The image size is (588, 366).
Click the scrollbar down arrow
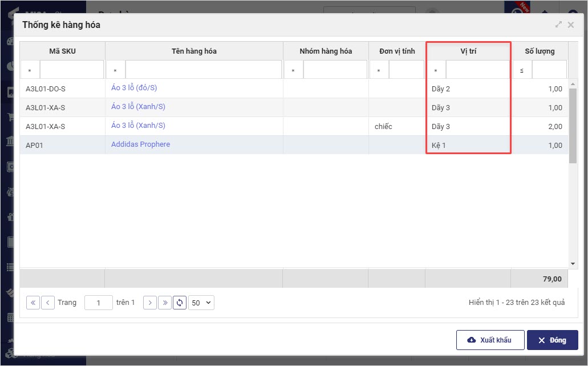tap(573, 264)
